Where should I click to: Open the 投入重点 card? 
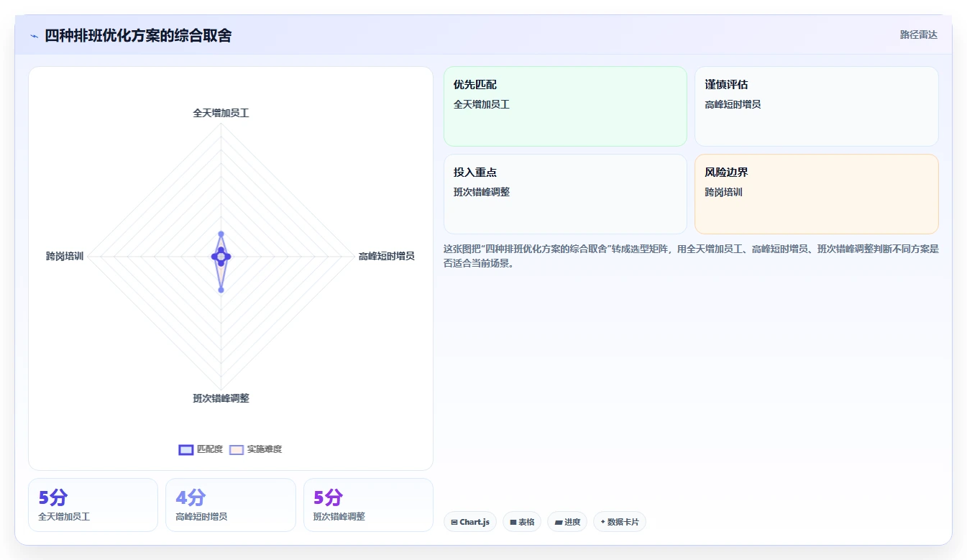click(x=565, y=194)
